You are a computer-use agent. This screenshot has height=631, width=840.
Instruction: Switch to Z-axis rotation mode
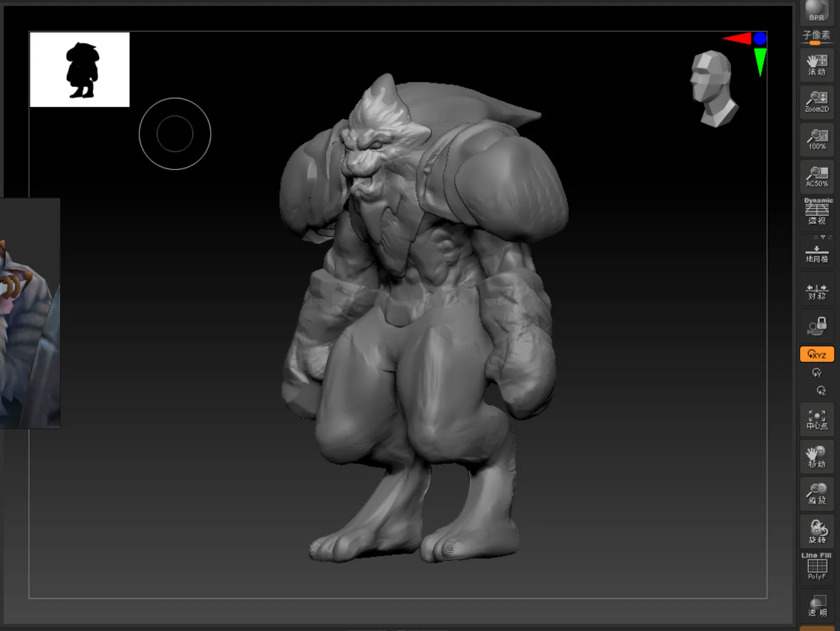(x=821, y=390)
